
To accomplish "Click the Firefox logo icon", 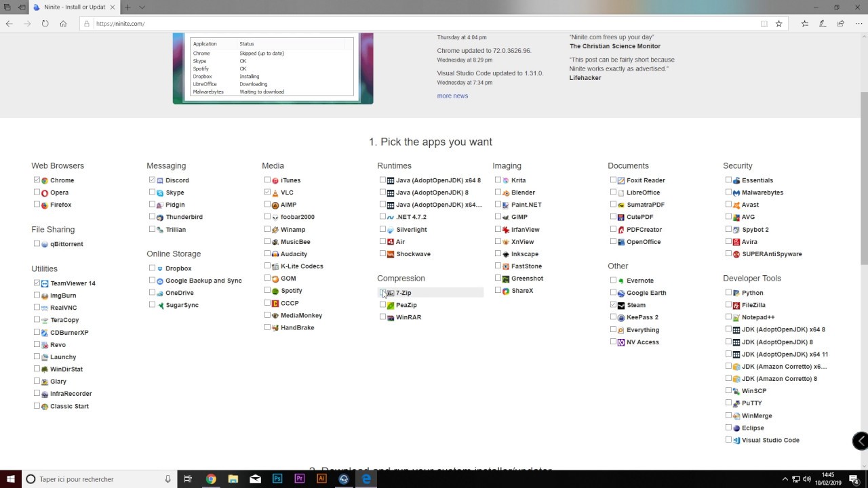I will (45, 205).
